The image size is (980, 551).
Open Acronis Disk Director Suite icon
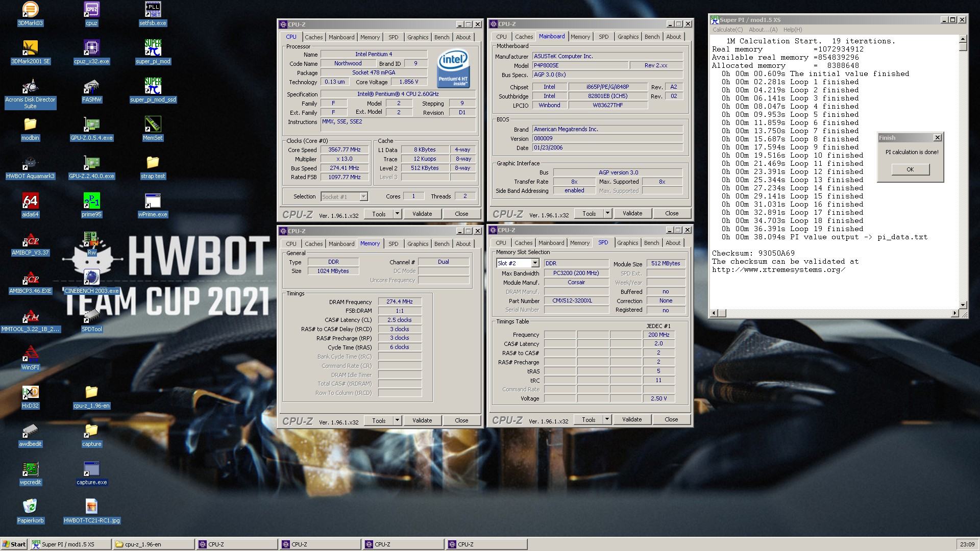[30, 94]
